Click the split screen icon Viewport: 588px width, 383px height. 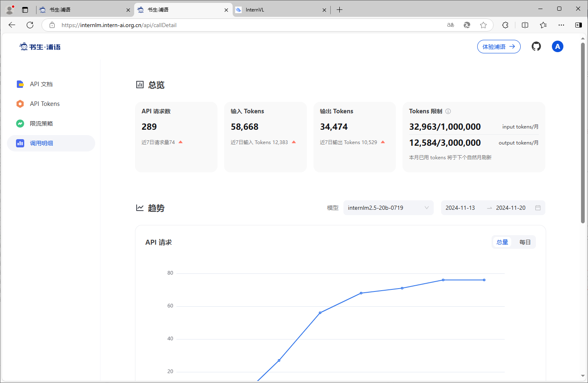click(x=525, y=25)
